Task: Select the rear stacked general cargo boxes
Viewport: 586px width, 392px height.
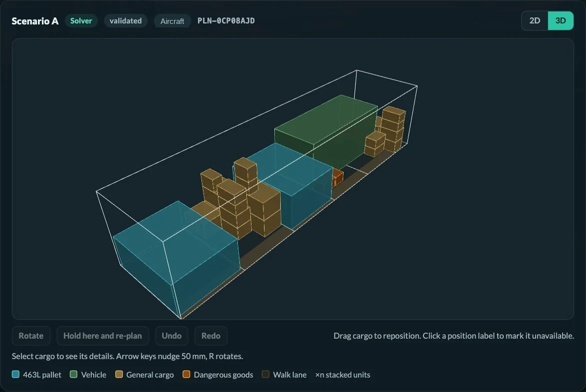Action: coord(392,129)
